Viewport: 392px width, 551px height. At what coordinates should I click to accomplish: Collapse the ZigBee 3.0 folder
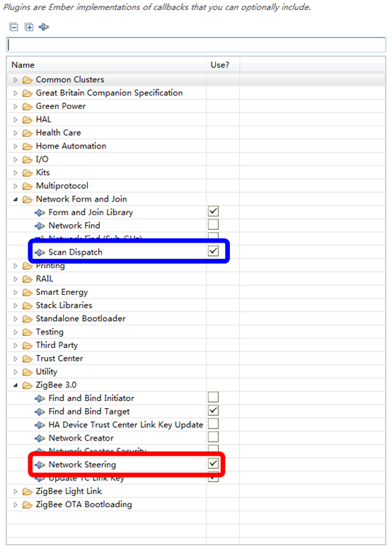pyautogui.click(x=16, y=385)
